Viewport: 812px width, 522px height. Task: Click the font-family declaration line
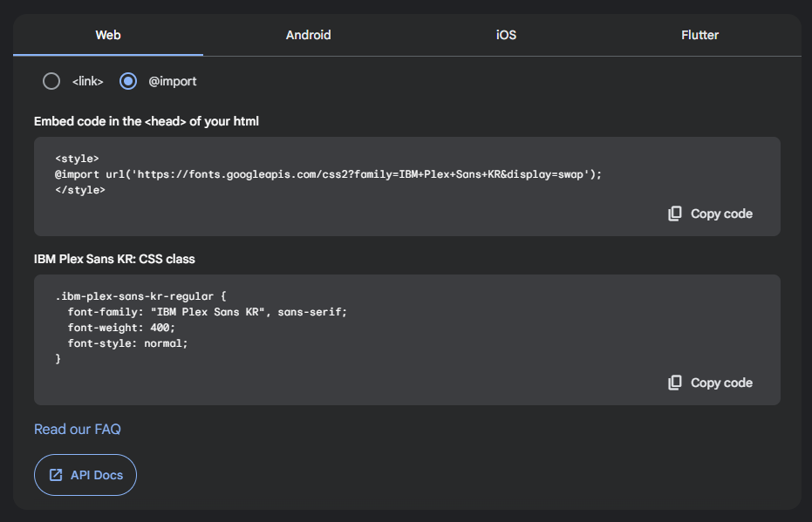208,312
